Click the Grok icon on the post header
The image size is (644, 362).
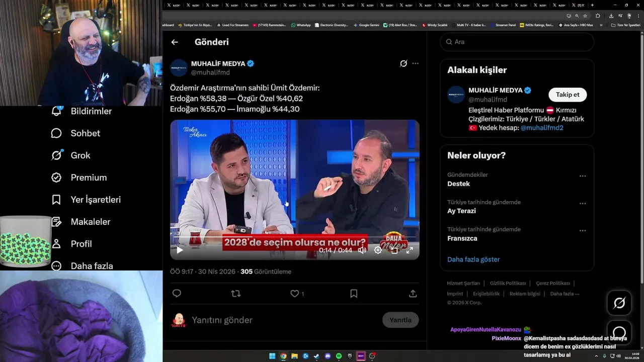coord(404,63)
